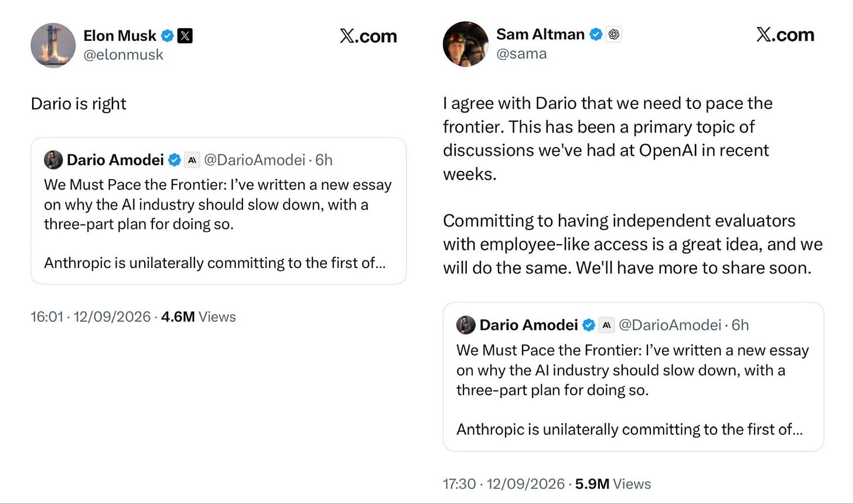This screenshot has width=853, height=504.
Task: Click Elon Musk's blue verified badge
Action: (x=168, y=36)
